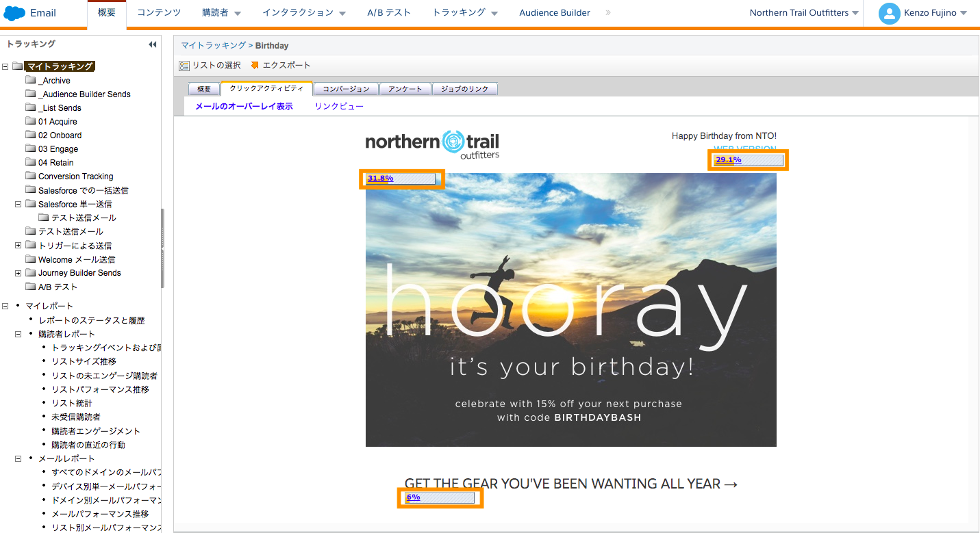Open the Northern Trail Outfitters account dropdown
The width and height of the screenshot is (980, 533).
[x=804, y=13]
